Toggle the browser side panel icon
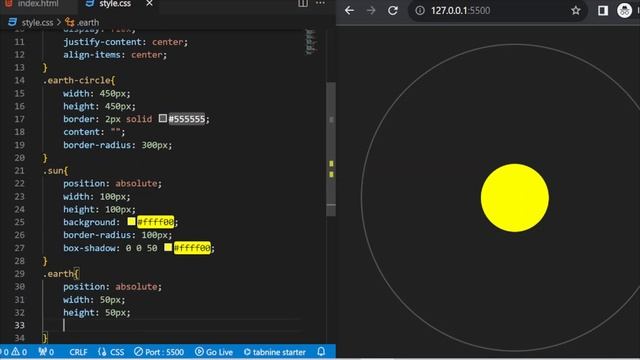The image size is (640, 360). 603,11
